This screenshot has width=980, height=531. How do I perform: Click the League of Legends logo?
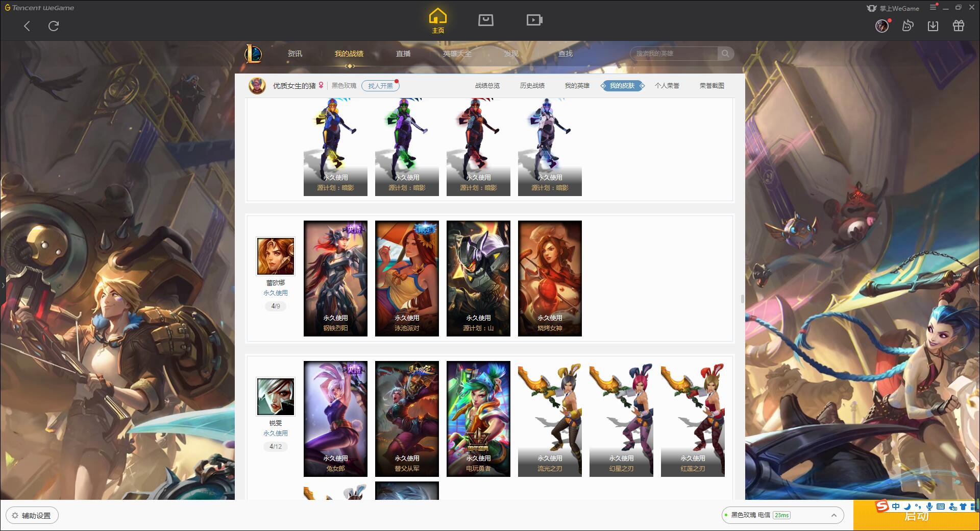[x=253, y=54]
